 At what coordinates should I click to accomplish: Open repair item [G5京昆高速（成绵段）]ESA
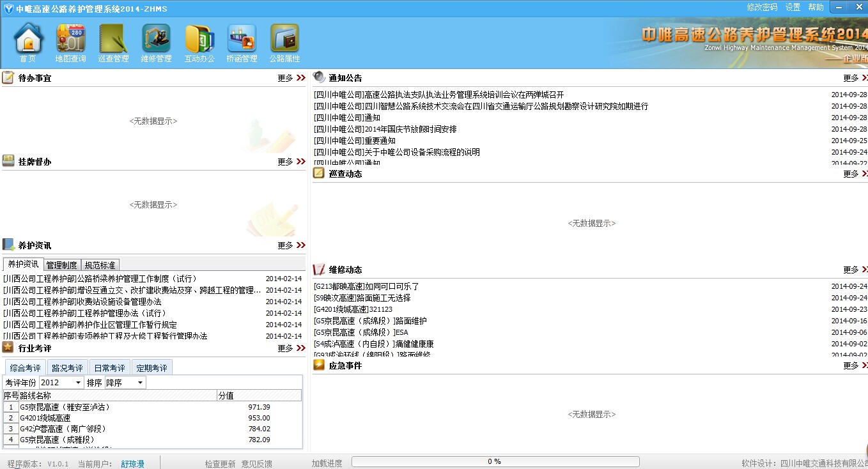click(360, 332)
